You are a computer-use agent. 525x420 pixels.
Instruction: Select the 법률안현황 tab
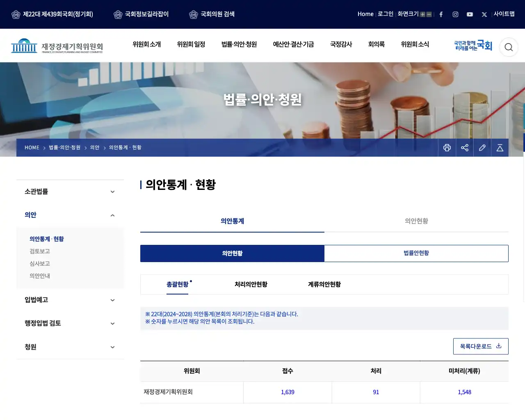pyautogui.click(x=416, y=253)
